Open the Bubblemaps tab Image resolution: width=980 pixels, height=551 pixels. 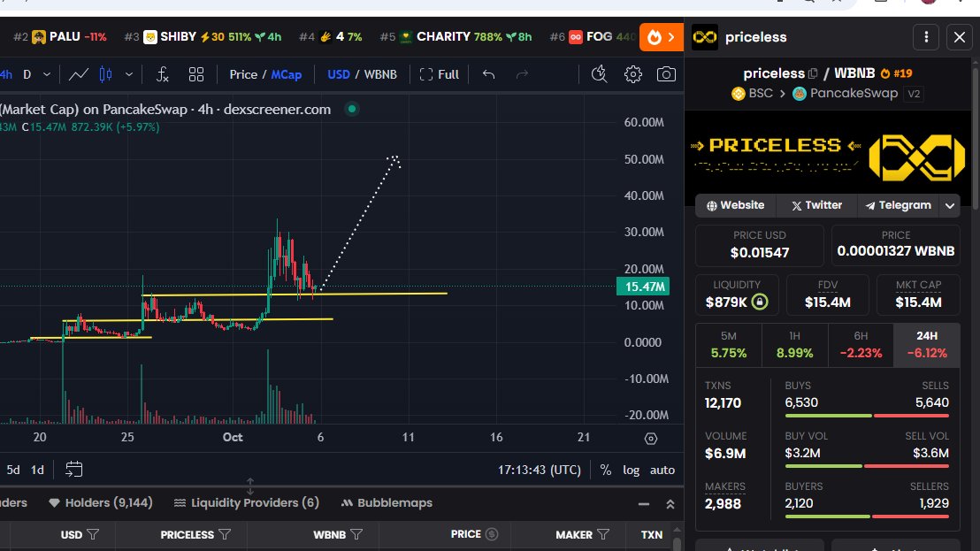[387, 503]
